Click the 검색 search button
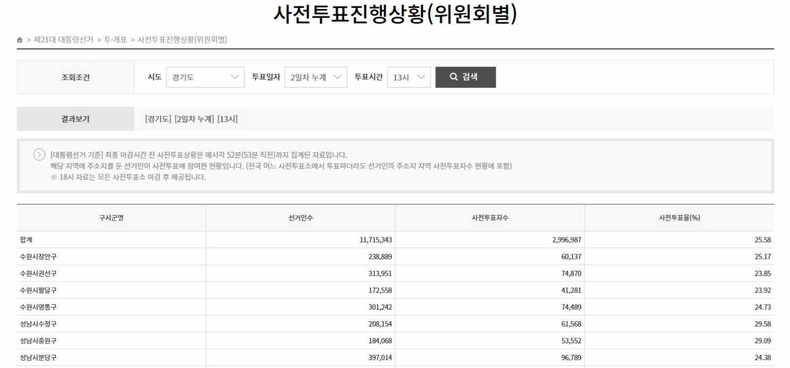Viewport: 790px width, 368px height. click(x=466, y=77)
